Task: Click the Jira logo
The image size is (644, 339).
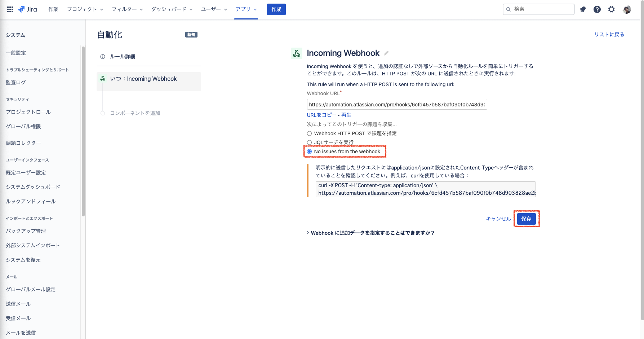Action: coord(27,9)
